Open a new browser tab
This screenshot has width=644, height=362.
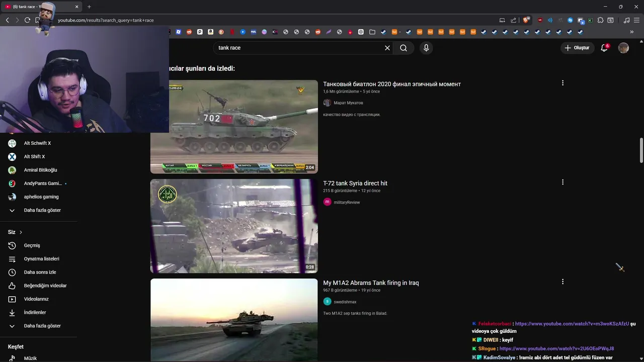(89, 7)
